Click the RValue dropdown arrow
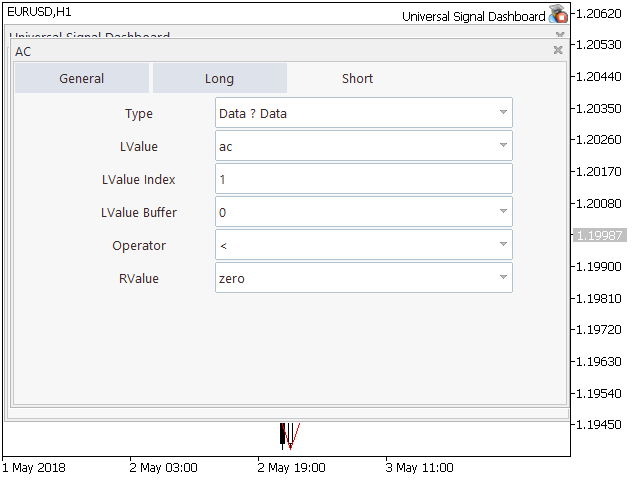 [x=503, y=277]
